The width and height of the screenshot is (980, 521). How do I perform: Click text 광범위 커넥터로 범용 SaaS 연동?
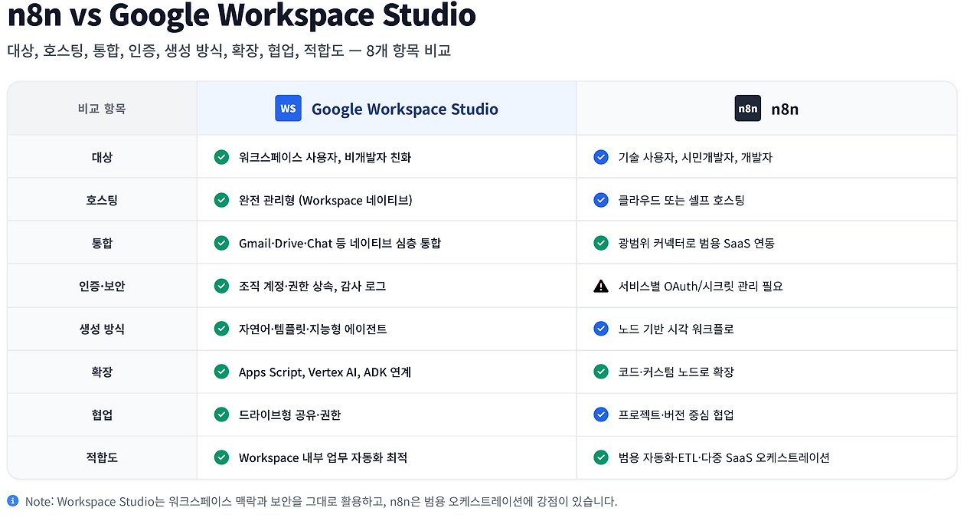pyautogui.click(x=697, y=243)
